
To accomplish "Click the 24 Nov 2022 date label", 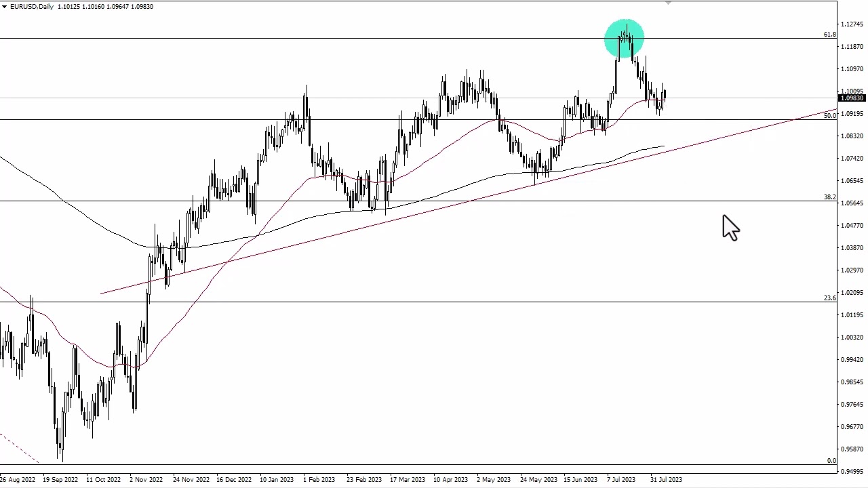I will (x=191, y=480).
